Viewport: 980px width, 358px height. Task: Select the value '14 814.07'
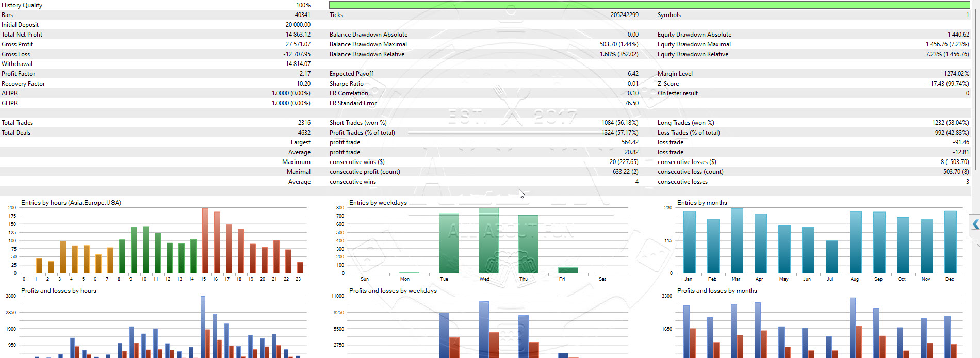point(298,64)
